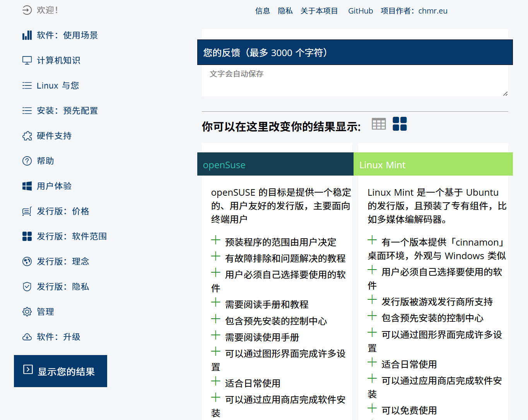Viewport: 528px width, 420px height.
Task: Switch results to table view
Action: (x=379, y=124)
